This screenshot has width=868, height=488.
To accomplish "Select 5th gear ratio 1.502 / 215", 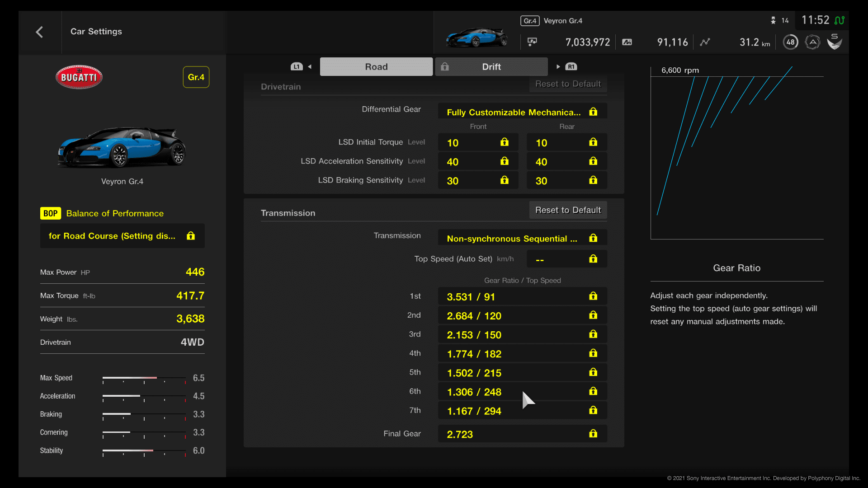I will (522, 372).
